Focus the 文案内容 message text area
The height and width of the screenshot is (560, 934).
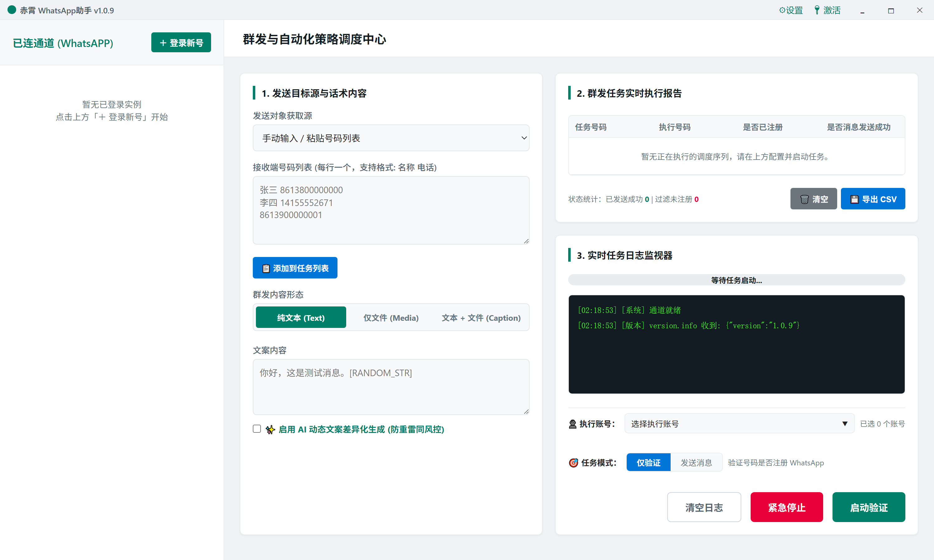(x=391, y=387)
